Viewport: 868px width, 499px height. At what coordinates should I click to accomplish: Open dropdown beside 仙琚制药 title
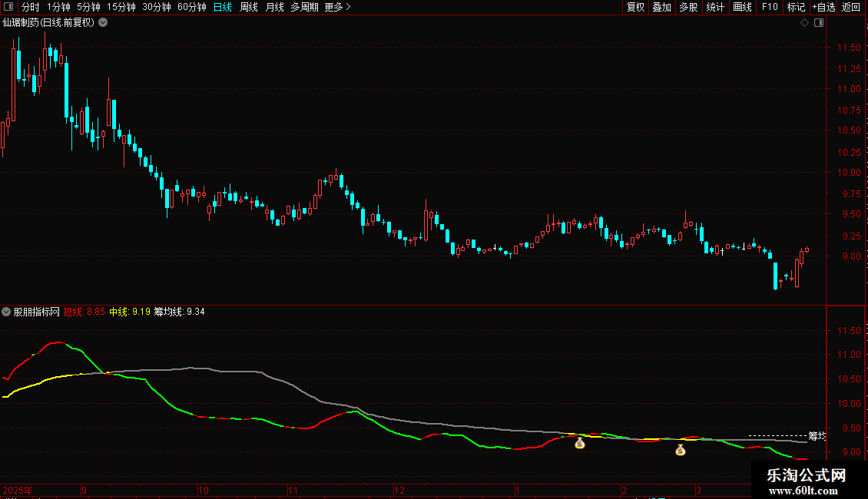click(x=103, y=23)
